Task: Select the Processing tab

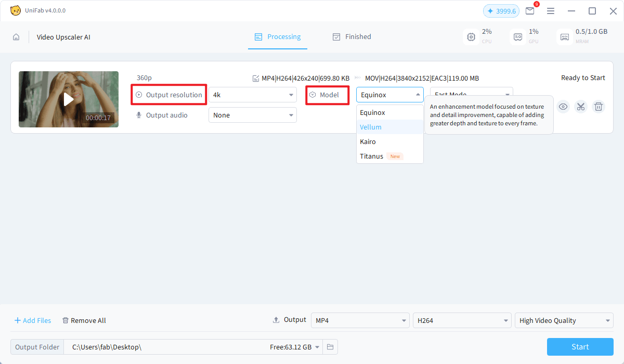Action: (x=278, y=36)
